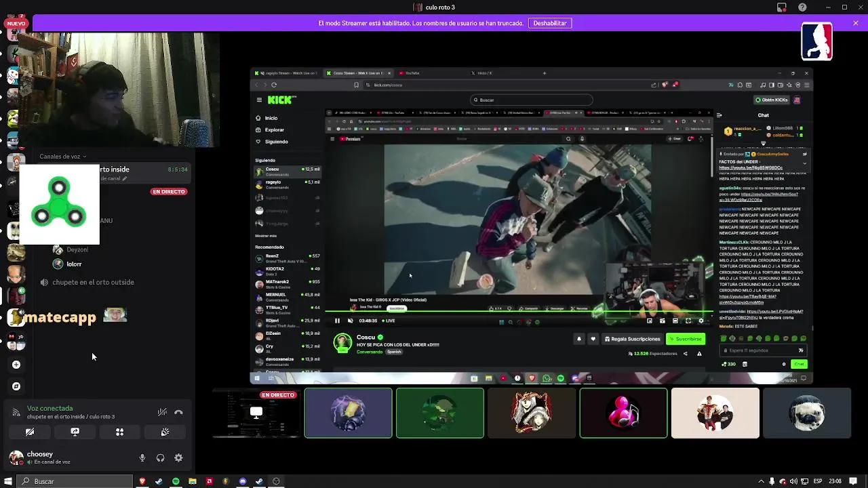Go to Inicio in Kick sidebar

[x=267, y=118]
